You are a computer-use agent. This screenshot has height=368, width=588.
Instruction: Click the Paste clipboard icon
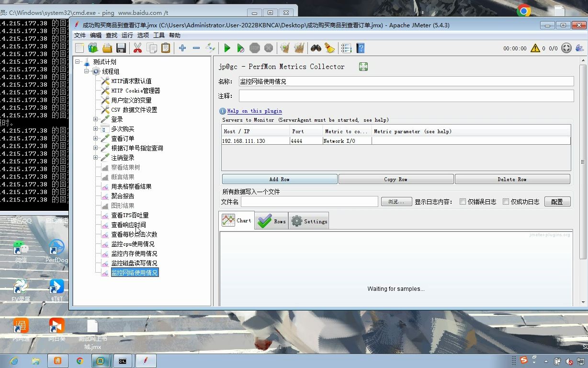pyautogui.click(x=166, y=48)
